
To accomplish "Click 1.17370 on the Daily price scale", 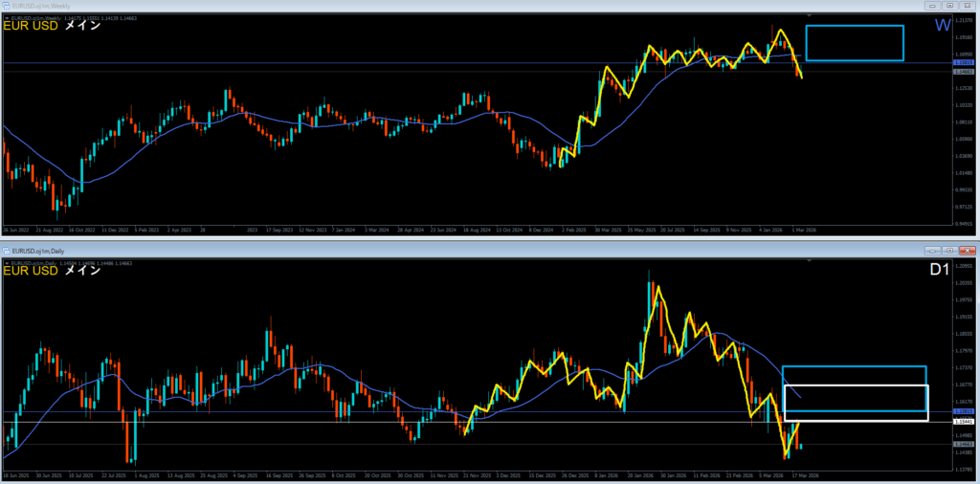I will point(963,368).
